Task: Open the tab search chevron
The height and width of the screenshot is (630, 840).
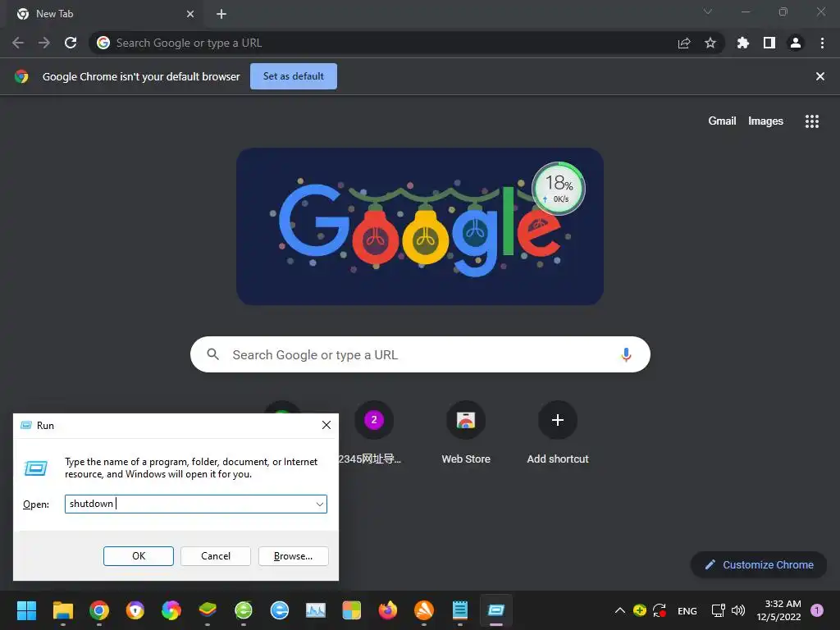Action: coord(708,11)
